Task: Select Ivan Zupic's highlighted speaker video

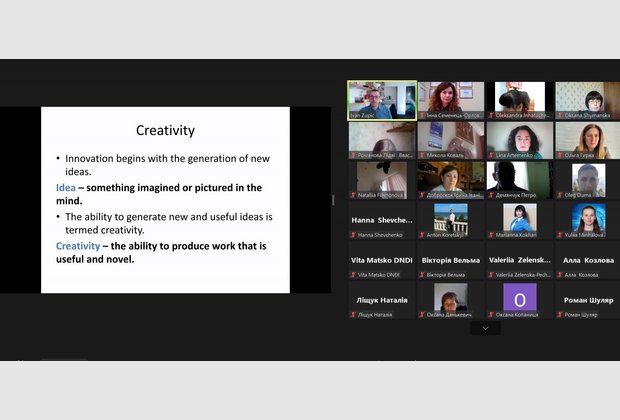Action: click(382, 100)
